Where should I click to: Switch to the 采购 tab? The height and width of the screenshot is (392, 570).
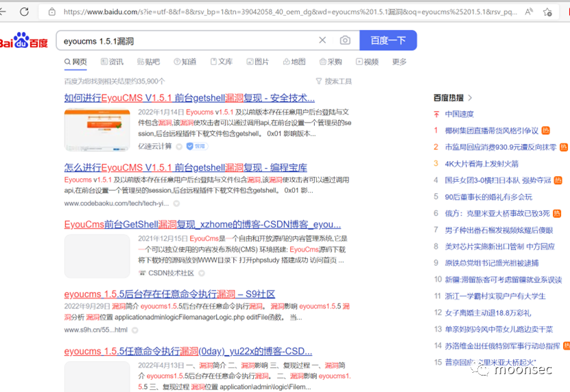tap(331, 62)
